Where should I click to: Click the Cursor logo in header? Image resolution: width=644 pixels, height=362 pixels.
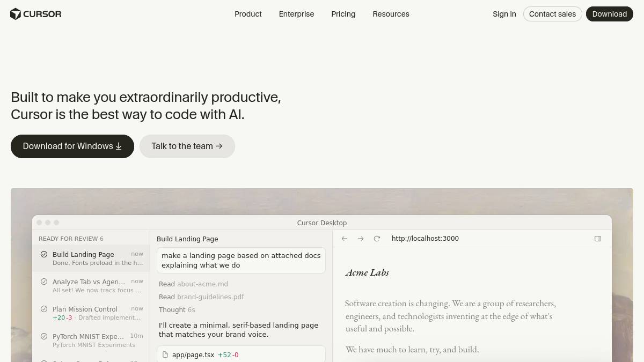point(36,14)
